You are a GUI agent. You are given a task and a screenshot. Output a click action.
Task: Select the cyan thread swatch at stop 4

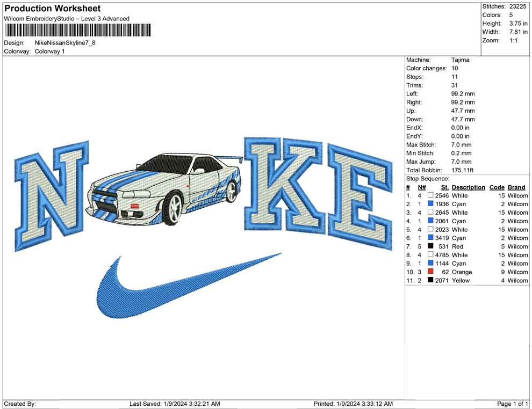(x=431, y=221)
